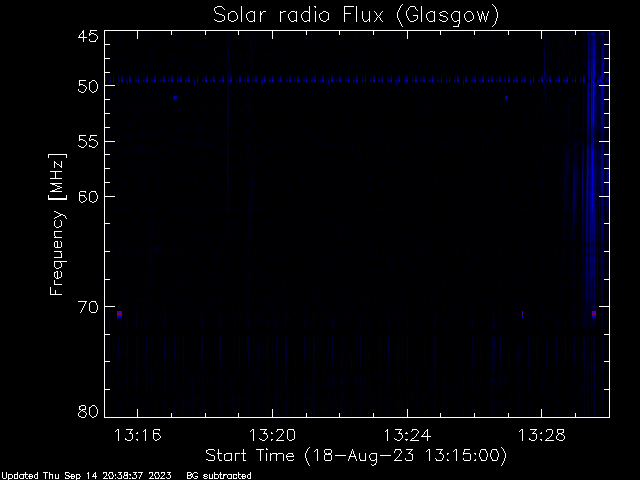Click the blue spot near 51 MHz before 13:28

click(x=507, y=98)
